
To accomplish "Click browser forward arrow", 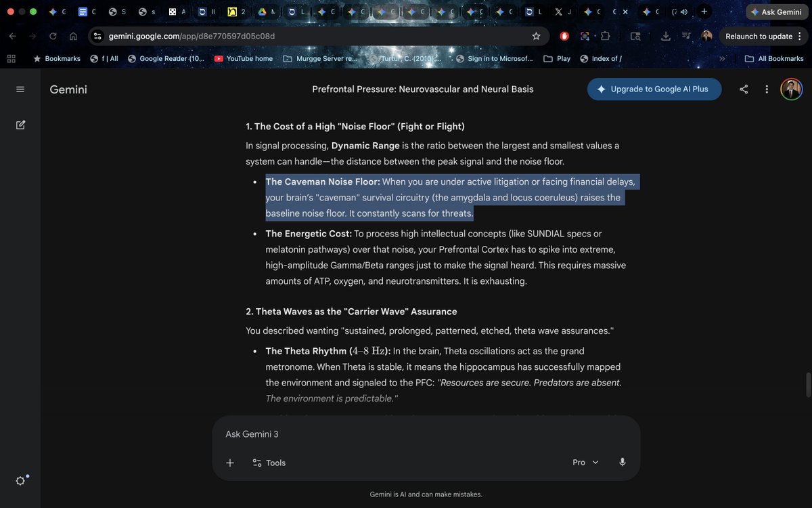I will point(32,36).
